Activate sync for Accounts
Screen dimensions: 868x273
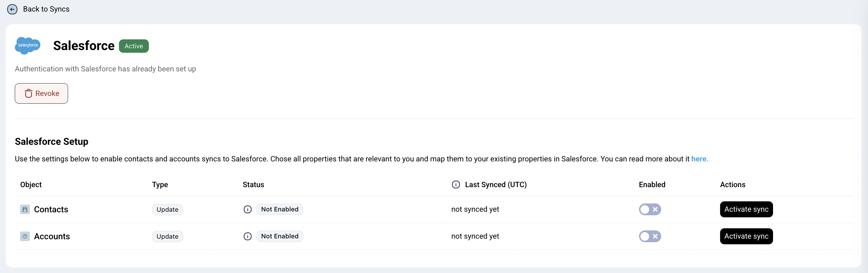pyautogui.click(x=746, y=236)
